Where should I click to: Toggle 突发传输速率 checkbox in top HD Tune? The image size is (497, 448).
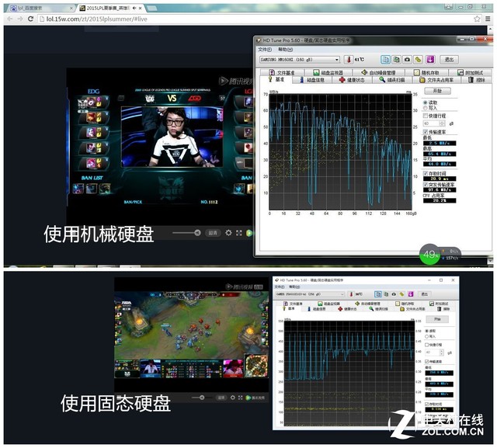pyautogui.click(x=426, y=184)
